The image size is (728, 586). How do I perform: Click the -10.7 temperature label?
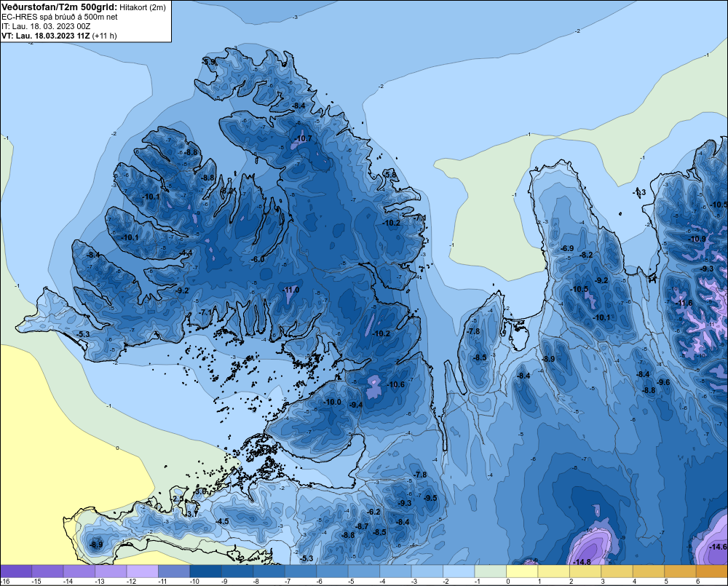pyautogui.click(x=304, y=138)
